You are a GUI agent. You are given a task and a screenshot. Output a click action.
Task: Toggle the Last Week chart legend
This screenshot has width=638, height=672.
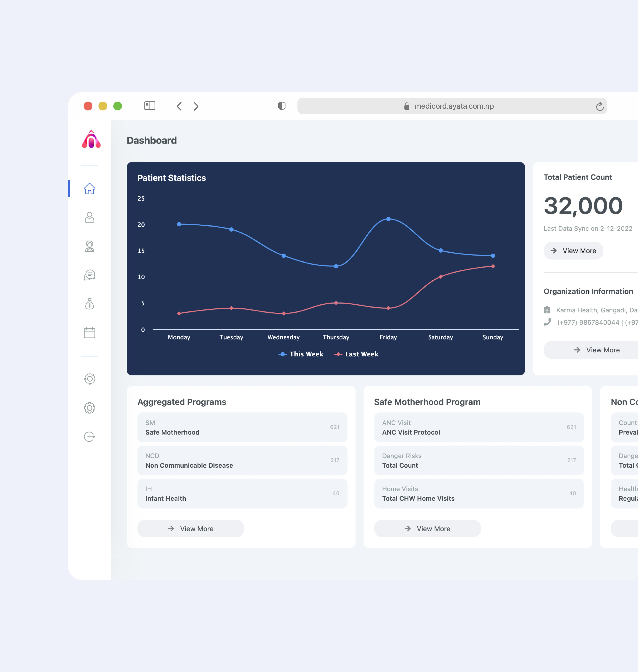click(356, 354)
